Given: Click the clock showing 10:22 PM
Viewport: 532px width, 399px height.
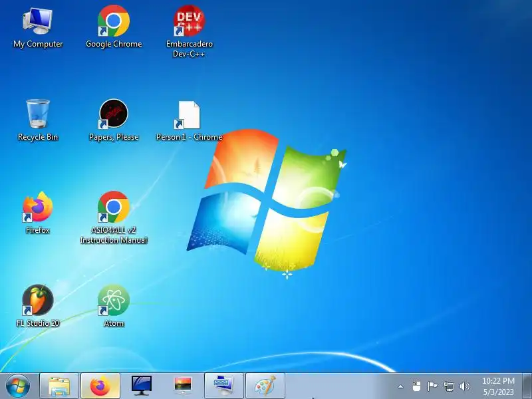Looking at the screenshot, I should [x=498, y=380].
